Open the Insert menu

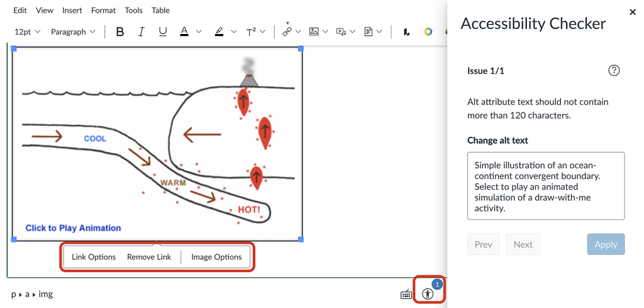click(x=72, y=10)
